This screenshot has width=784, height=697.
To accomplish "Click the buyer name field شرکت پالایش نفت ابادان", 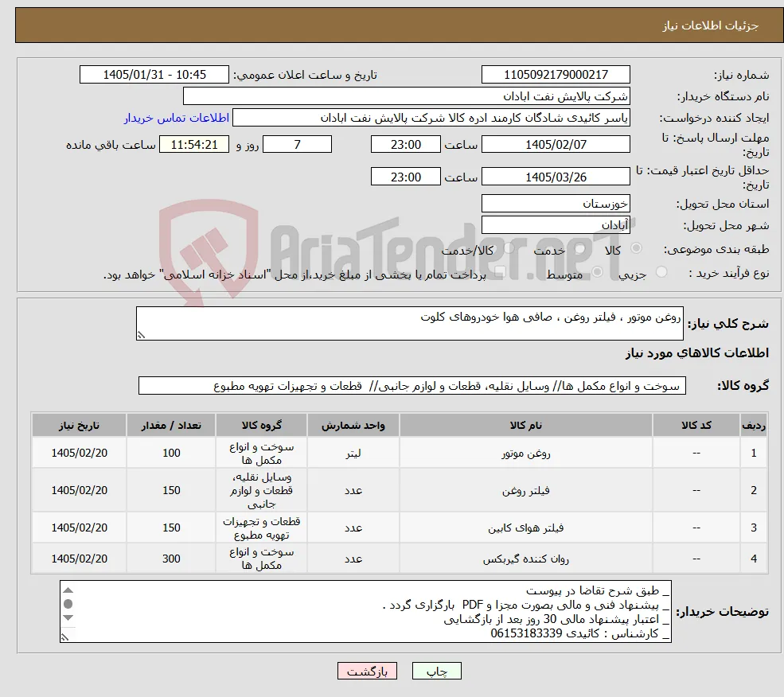I will point(406,96).
